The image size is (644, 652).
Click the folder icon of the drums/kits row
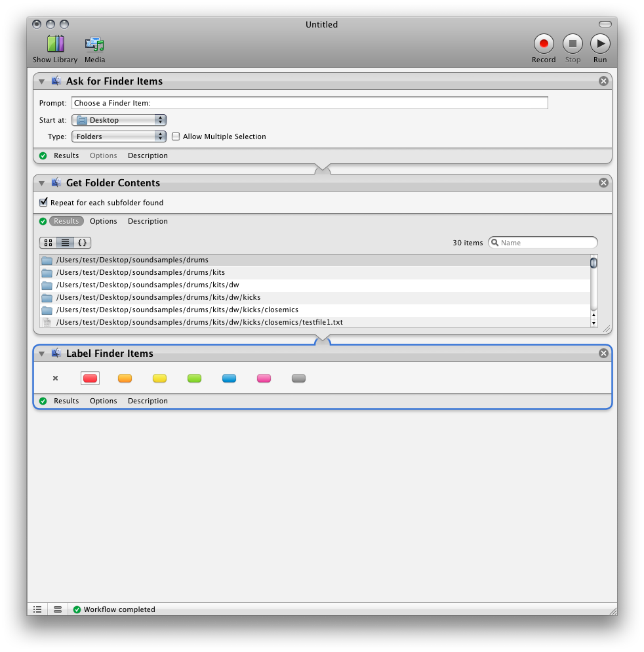pyautogui.click(x=47, y=273)
